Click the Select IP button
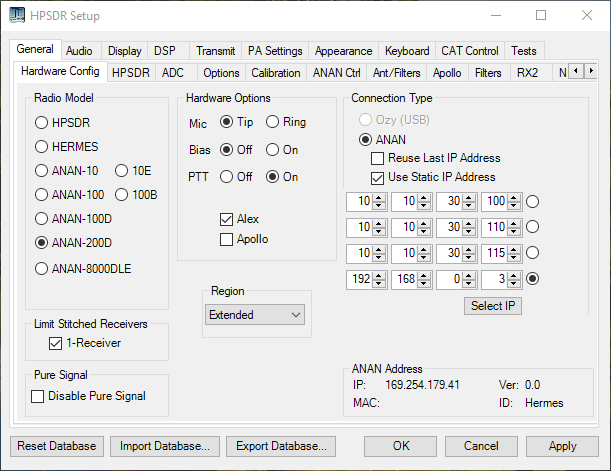 pos(493,305)
